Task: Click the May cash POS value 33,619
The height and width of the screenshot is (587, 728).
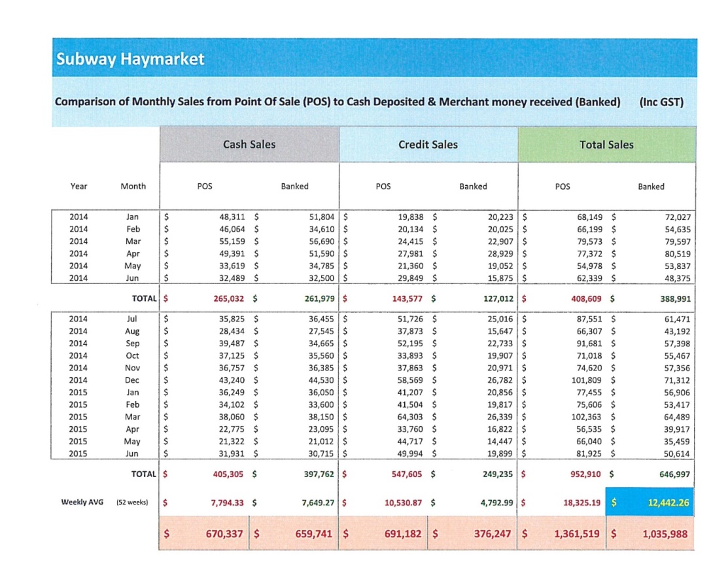Action: pos(232,266)
